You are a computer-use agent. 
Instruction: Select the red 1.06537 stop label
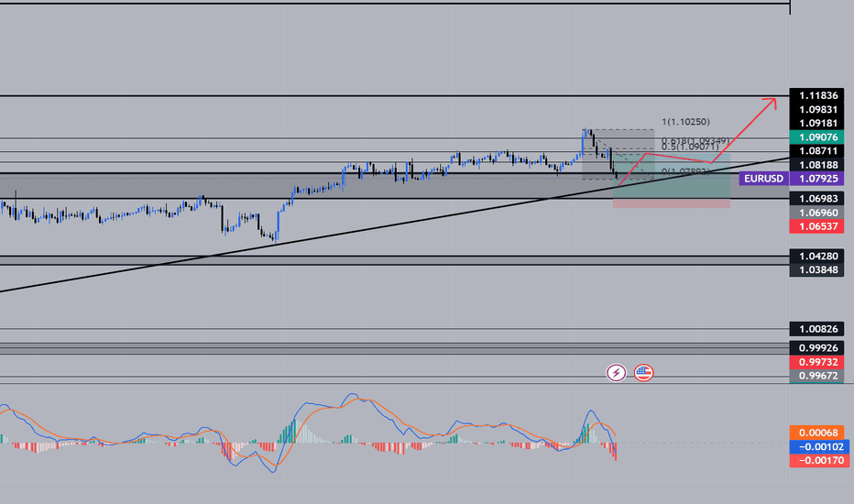click(x=816, y=226)
